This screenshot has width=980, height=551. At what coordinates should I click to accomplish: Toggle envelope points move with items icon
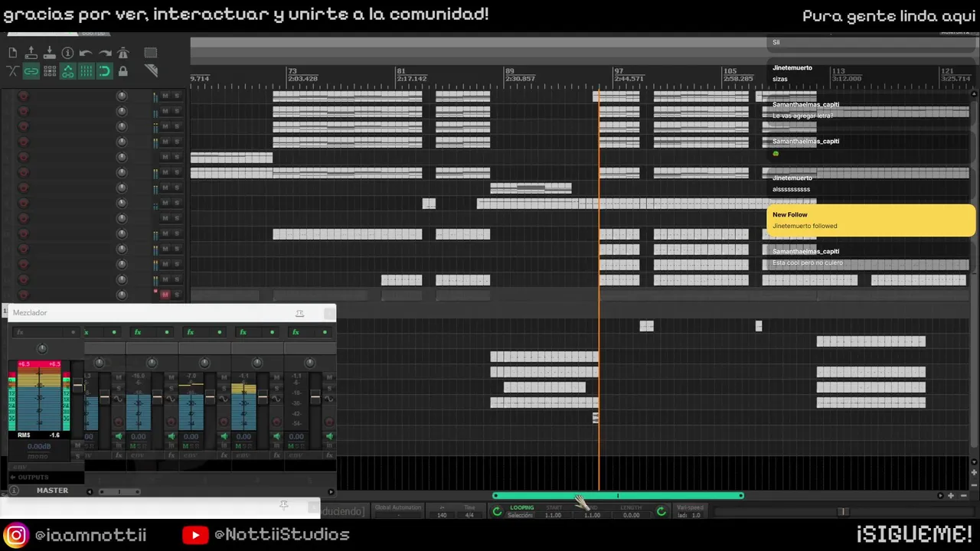[x=68, y=71]
